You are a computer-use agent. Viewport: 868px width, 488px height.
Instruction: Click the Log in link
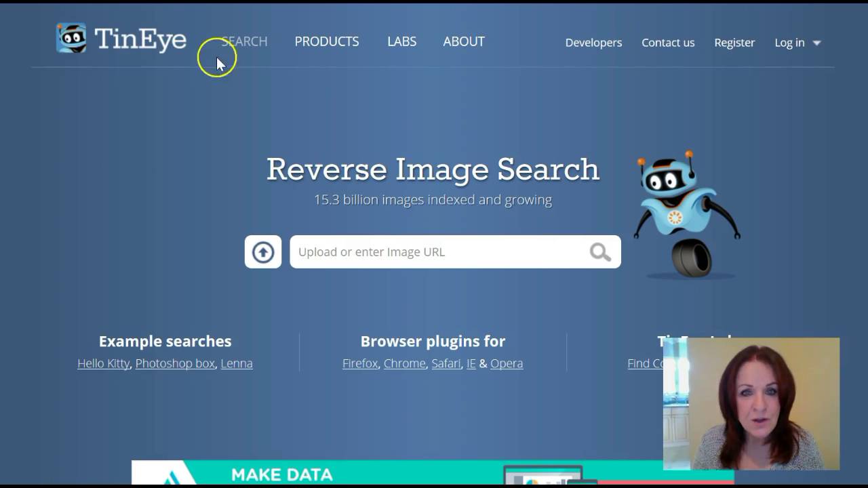pyautogui.click(x=789, y=43)
